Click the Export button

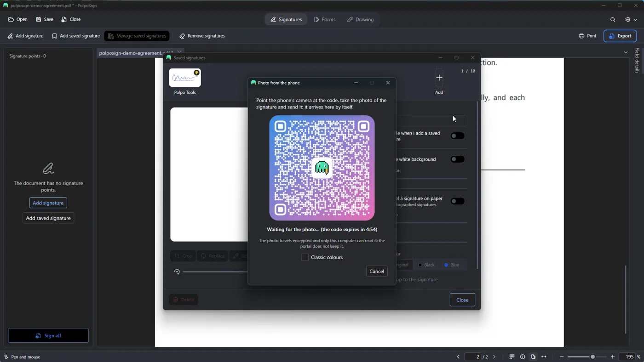[x=620, y=36]
